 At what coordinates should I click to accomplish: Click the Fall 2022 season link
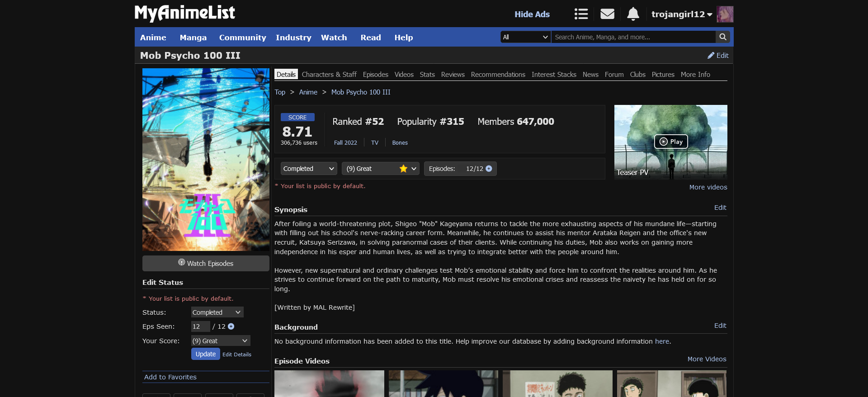pyautogui.click(x=345, y=142)
